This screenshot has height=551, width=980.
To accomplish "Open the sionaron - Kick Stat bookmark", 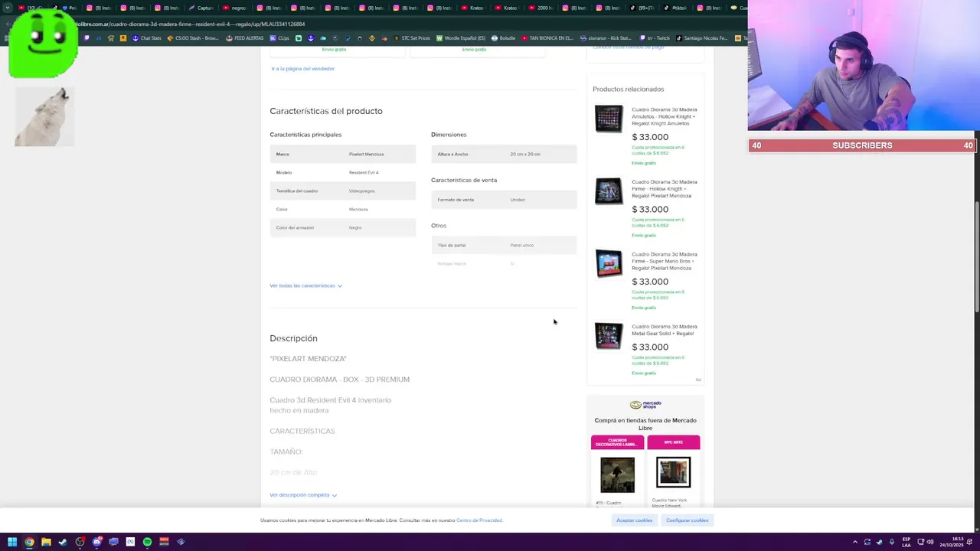I will tap(606, 38).
